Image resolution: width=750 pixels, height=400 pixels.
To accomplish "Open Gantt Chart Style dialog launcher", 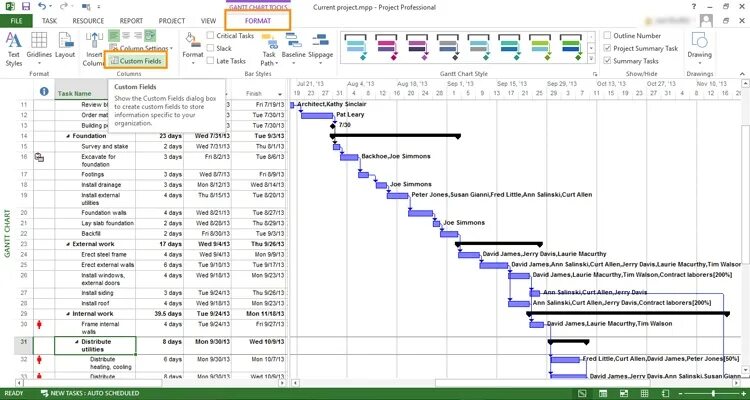I will tap(596, 74).
